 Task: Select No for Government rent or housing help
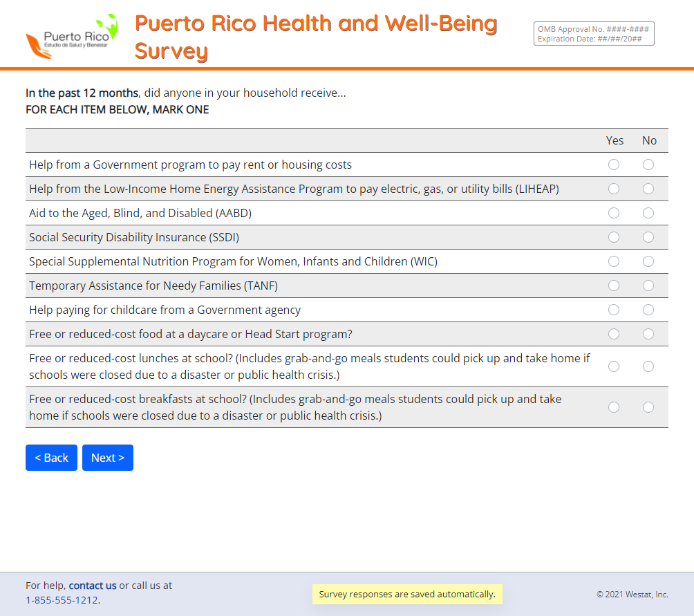coord(648,165)
